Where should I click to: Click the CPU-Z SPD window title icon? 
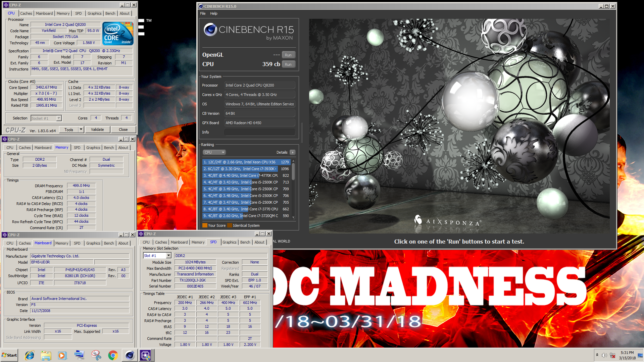(141, 234)
